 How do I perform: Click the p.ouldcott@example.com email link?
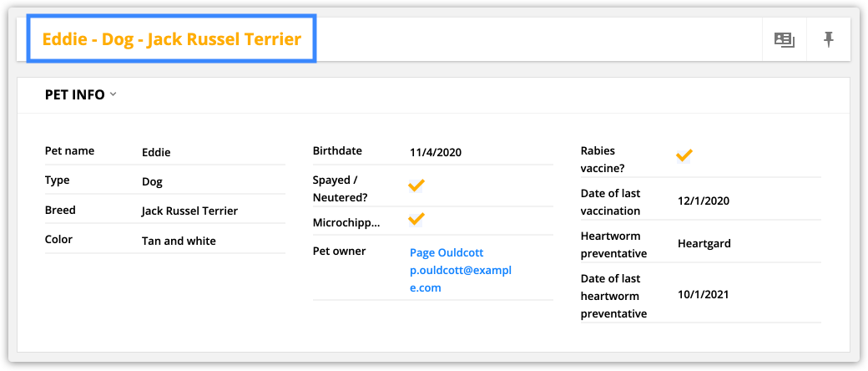pos(461,279)
